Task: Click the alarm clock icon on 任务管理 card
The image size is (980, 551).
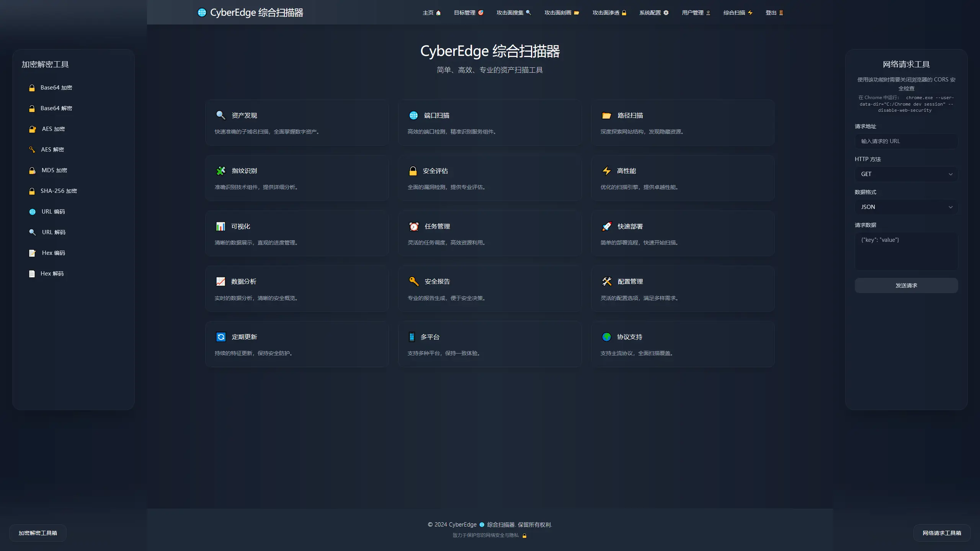Action: click(414, 226)
